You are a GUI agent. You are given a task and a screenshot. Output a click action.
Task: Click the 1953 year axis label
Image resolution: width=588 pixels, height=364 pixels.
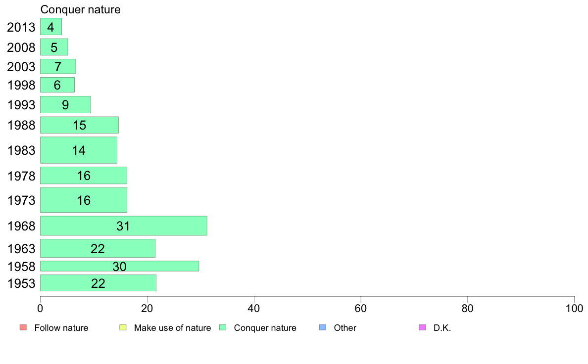(21, 283)
